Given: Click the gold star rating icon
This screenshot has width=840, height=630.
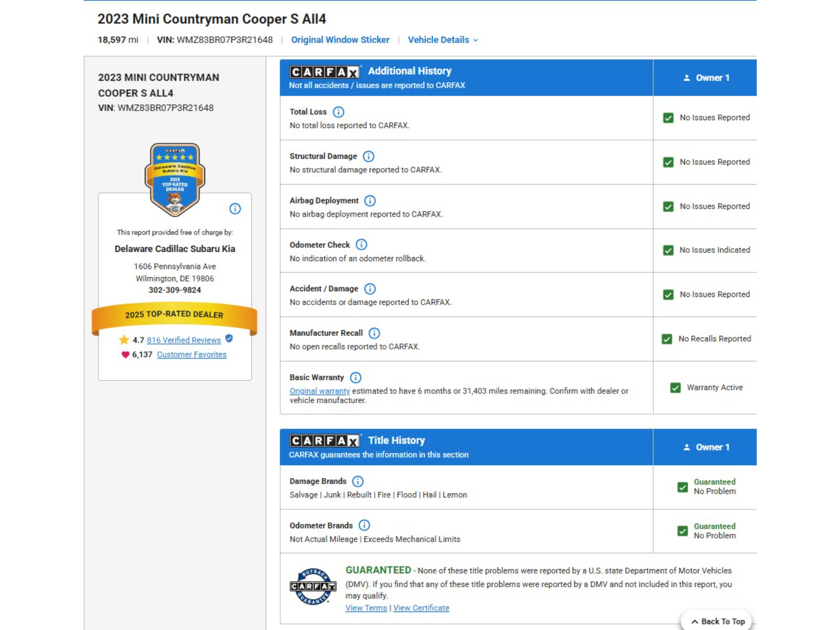Looking at the screenshot, I should point(124,340).
